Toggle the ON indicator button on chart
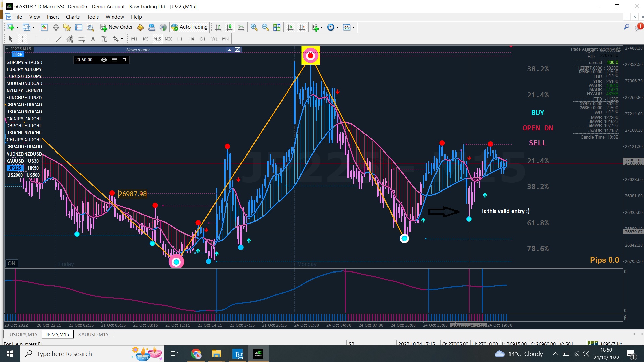The image size is (644, 362). click(x=12, y=263)
